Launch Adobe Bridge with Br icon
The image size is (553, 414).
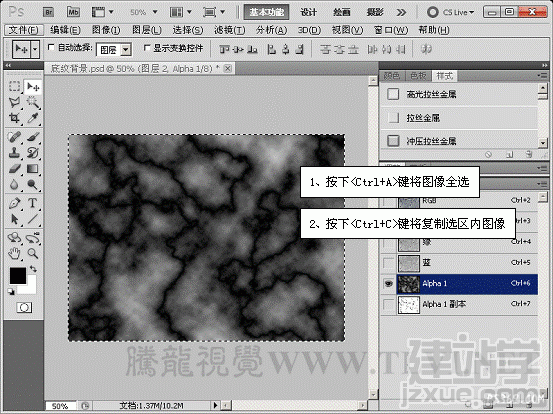coord(49,12)
